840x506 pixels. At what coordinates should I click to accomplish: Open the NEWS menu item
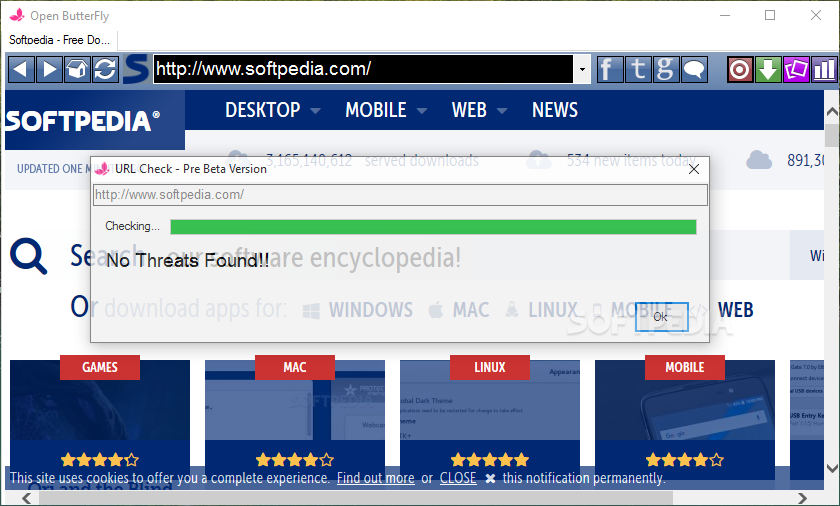pos(555,110)
